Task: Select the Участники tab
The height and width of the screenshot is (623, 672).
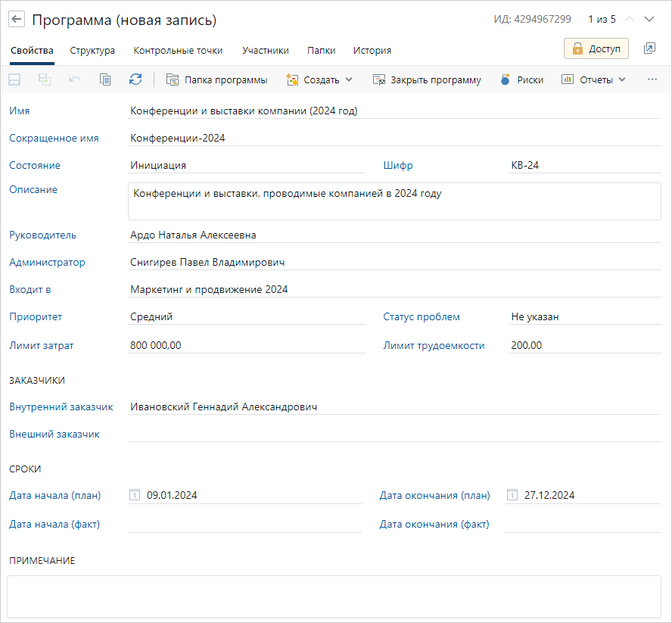Action: tap(266, 51)
